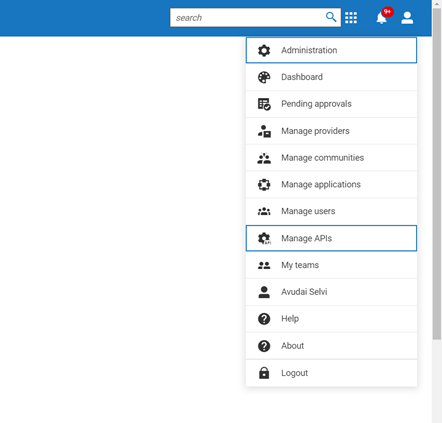Click the Manage APIs gear icon
The height and width of the screenshot is (423, 442).
tap(264, 238)
